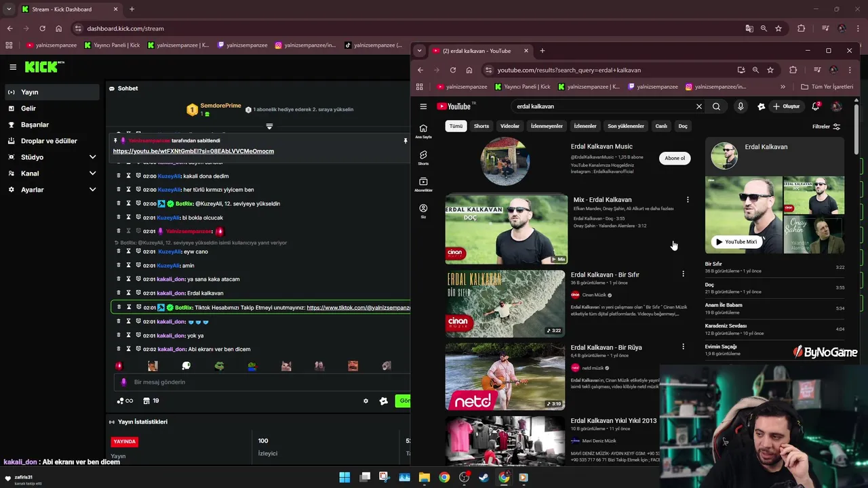Open Steam from the taskbar

click(484, 477)
